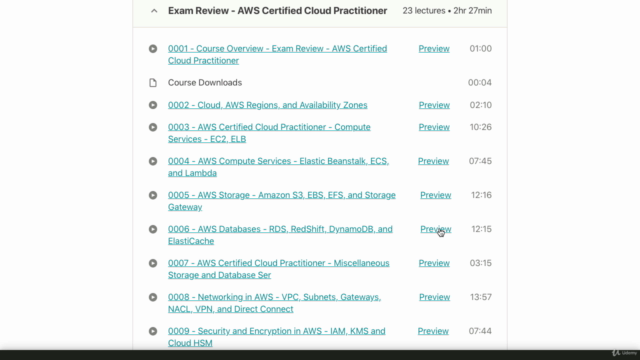Image resolution: width=640 pixels, height=360 pixels.
Task: Open lecture 0004 Elastic Beanstalk, ECS, and Lambda
Action: [278, 167]
